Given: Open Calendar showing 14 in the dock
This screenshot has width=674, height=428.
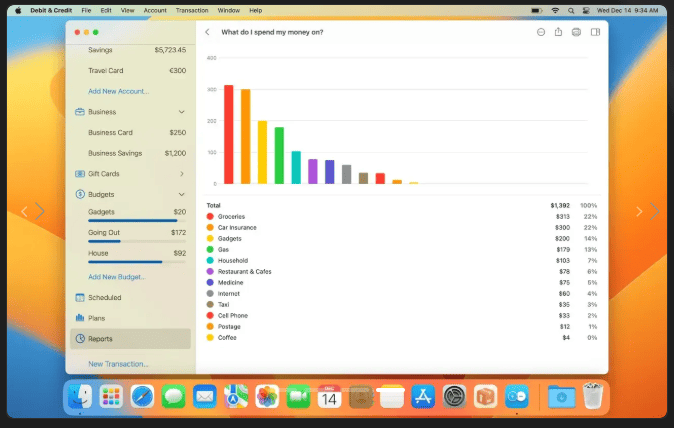Looking at the screenshot, I should (329, 396).
